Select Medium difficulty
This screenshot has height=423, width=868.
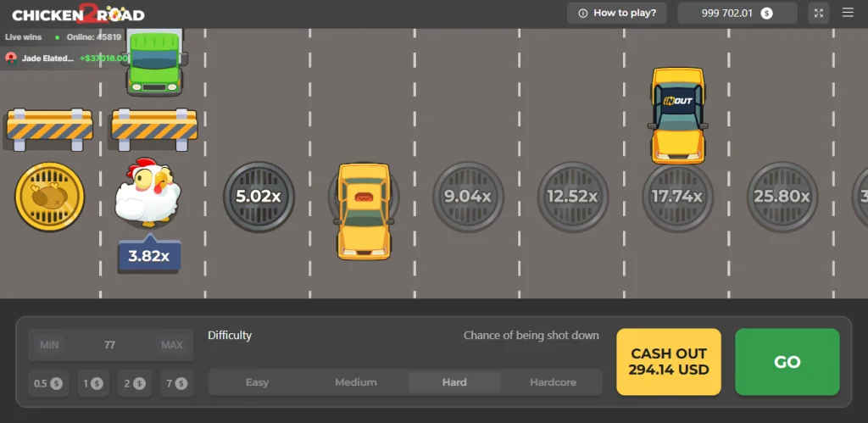coord(356,382)
